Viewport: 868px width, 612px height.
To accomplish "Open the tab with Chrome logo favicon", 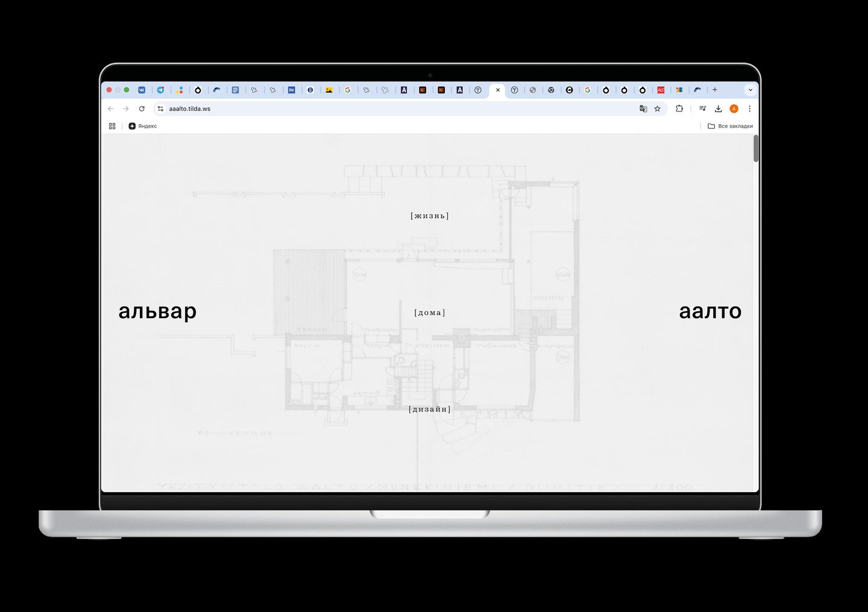I will 551,90.
